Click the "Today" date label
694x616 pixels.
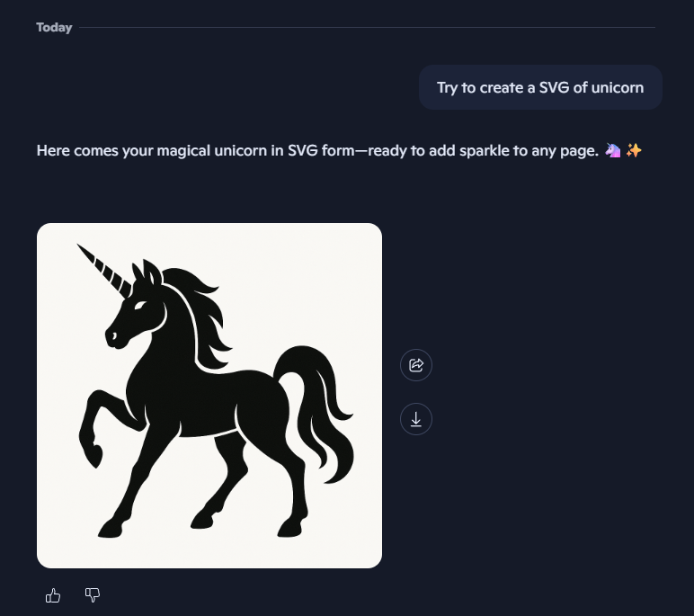(54, 28)
